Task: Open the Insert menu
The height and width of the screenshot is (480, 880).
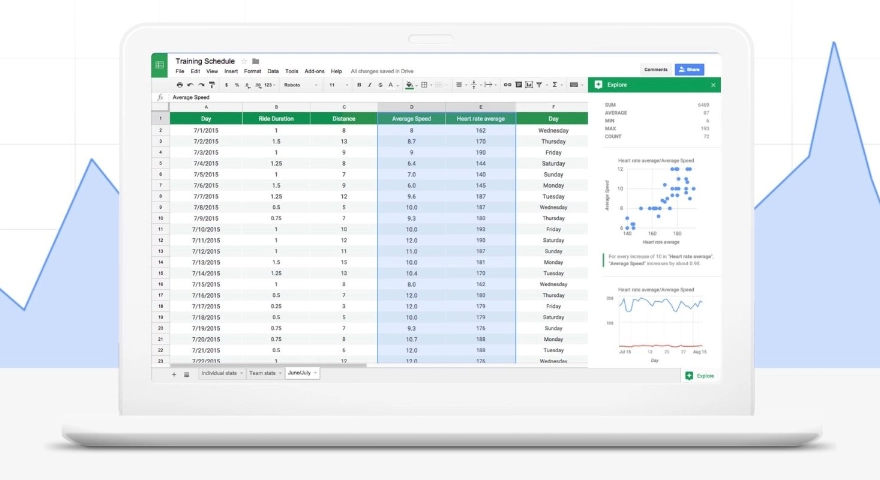Action: point(231,72)
